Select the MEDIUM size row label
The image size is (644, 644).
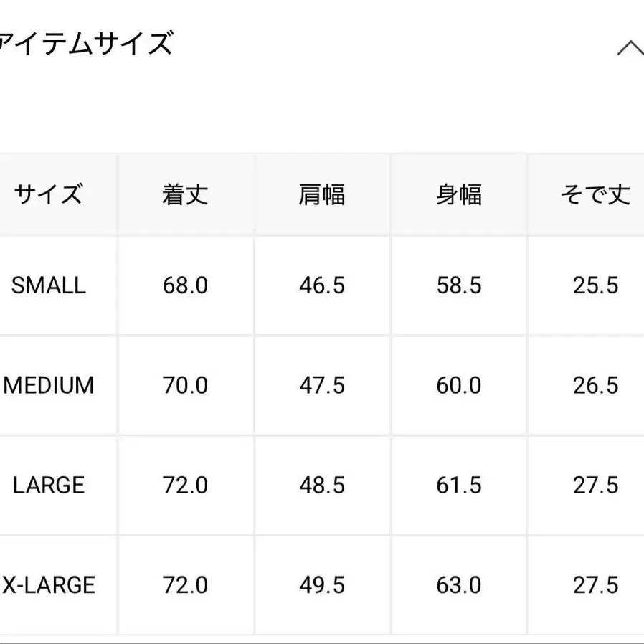(49, 385)
